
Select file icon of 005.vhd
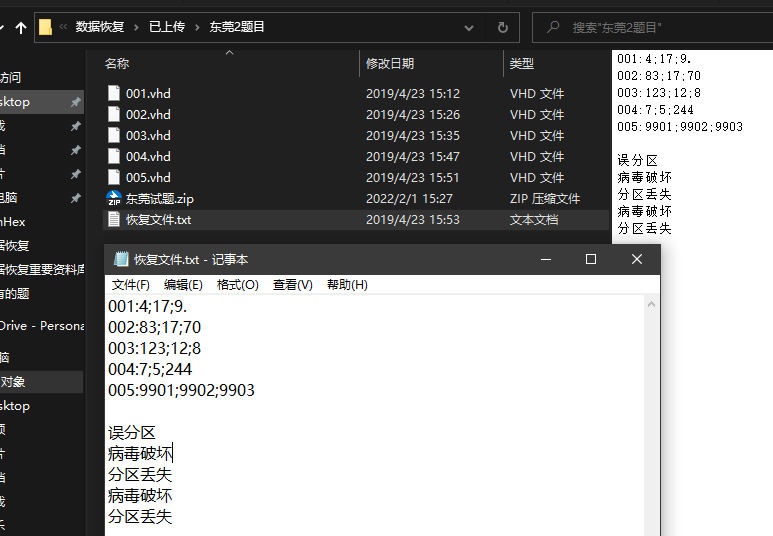(114, 177)
